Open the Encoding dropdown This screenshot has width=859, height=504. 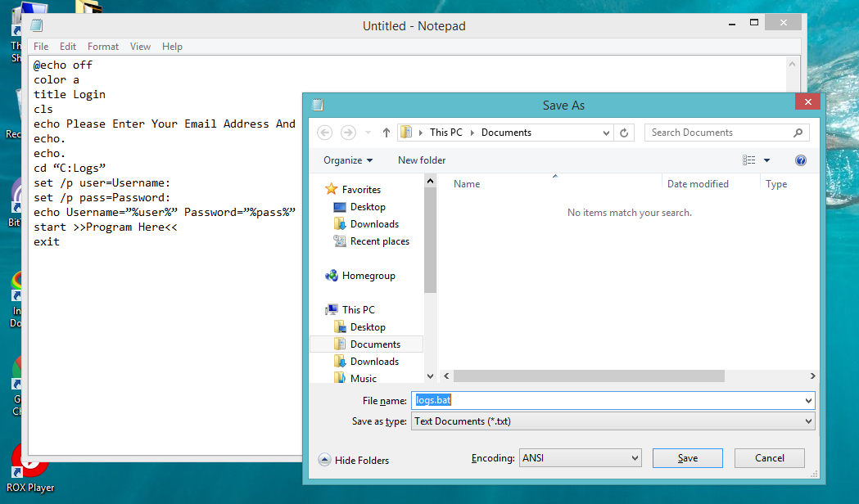[579, 458]
